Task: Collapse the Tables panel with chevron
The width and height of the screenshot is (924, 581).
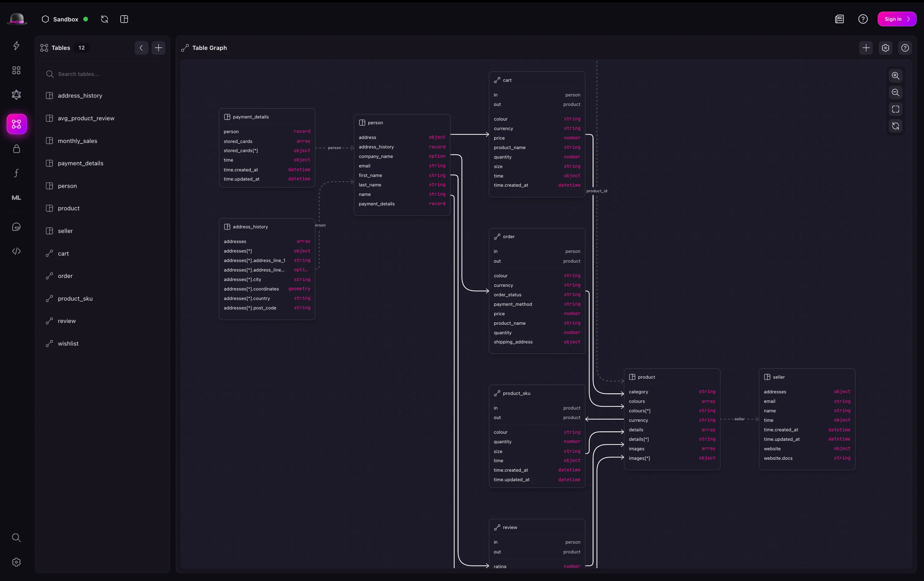Action: 141,48
